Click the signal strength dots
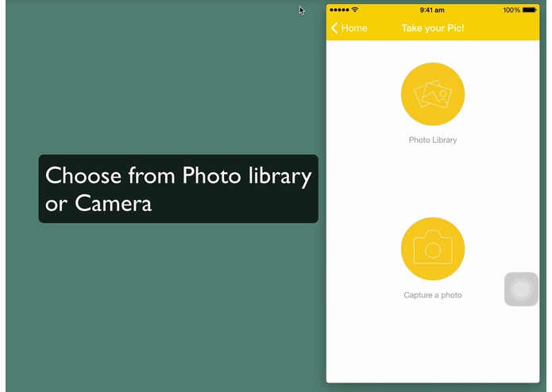 (x=339, y=10)
